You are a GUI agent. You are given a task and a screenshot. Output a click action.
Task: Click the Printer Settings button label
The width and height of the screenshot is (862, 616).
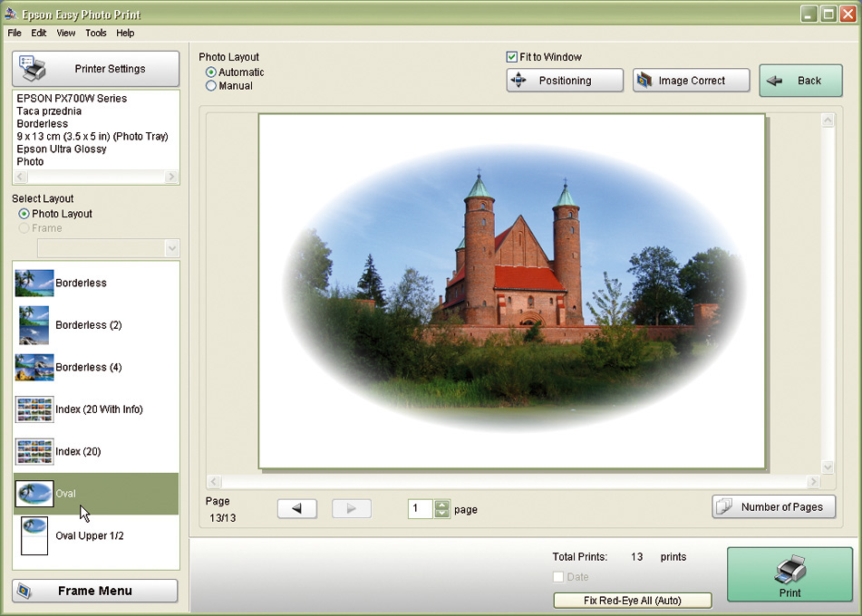[x=110, y=69]
